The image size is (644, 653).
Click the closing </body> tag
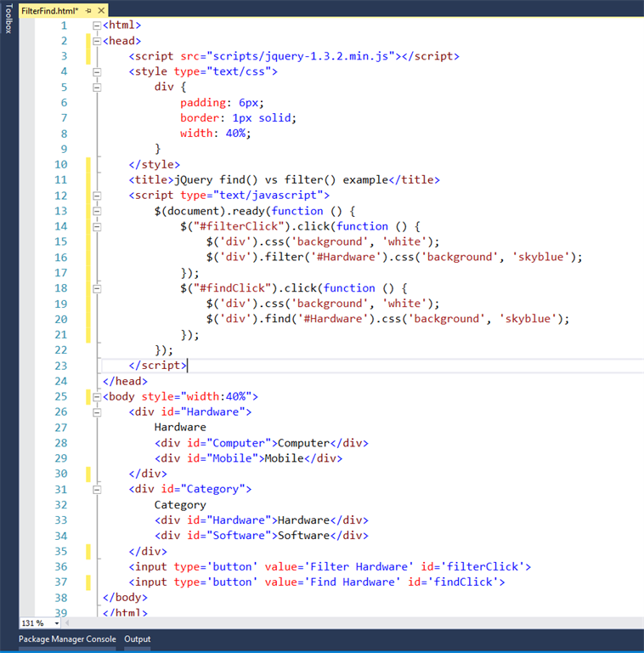(x=125, y=598)
